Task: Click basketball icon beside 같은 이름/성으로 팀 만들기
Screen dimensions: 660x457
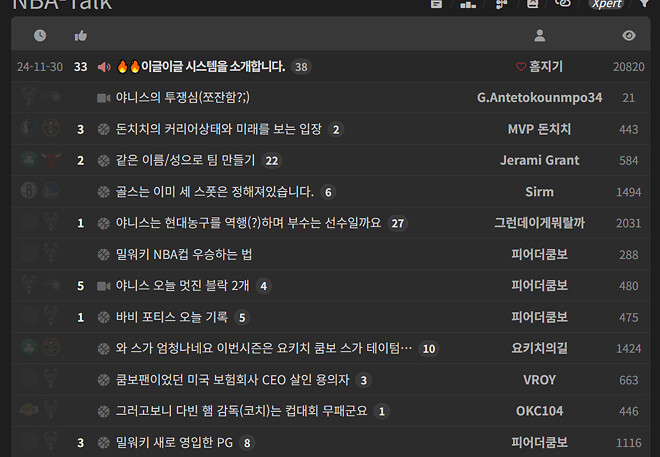Action: 104,161
